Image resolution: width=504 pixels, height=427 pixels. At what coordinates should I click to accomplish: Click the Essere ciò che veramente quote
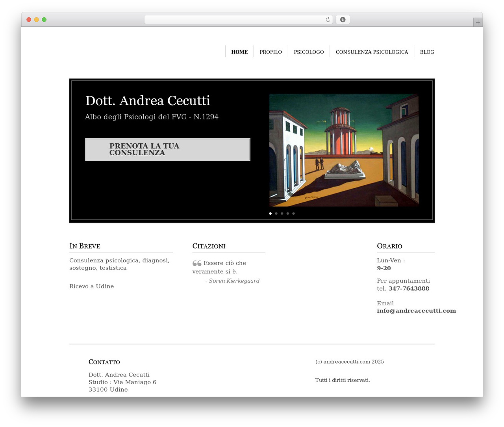click(219, 267)
